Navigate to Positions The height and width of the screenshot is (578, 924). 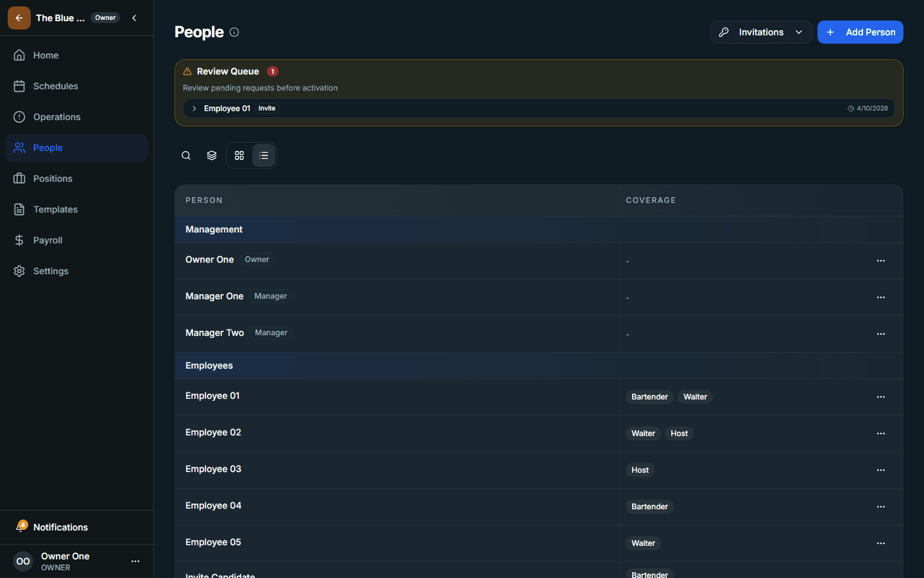tap(76, 179)
